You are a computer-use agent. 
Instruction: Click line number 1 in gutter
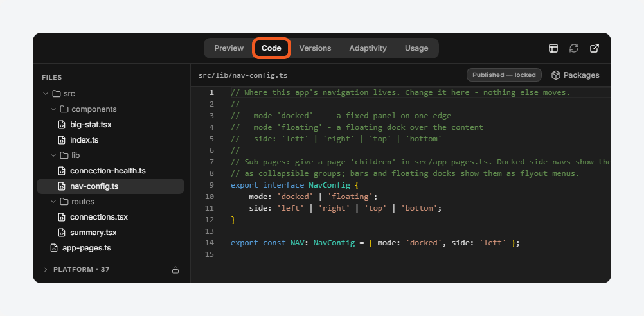click(x=211, y=92)
